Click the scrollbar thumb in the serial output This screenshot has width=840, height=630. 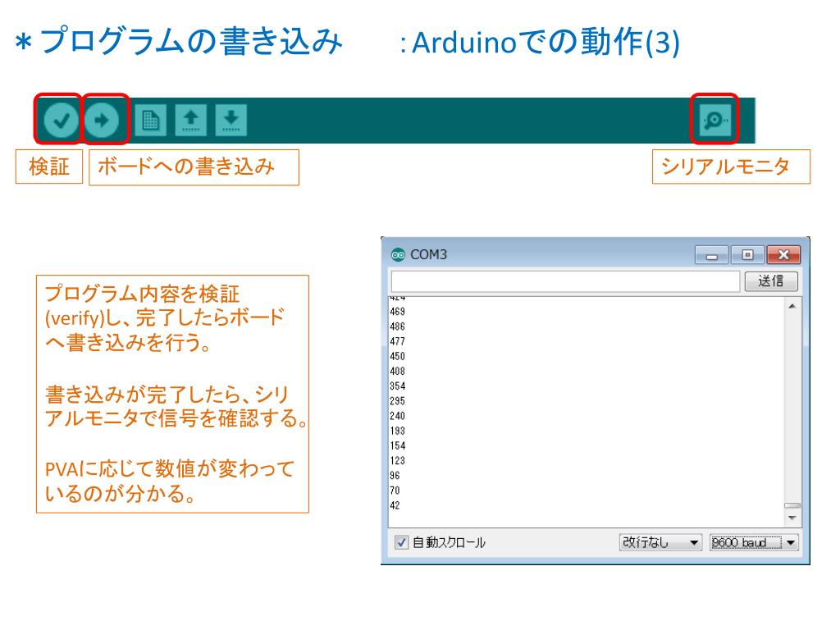coord(792,506)
